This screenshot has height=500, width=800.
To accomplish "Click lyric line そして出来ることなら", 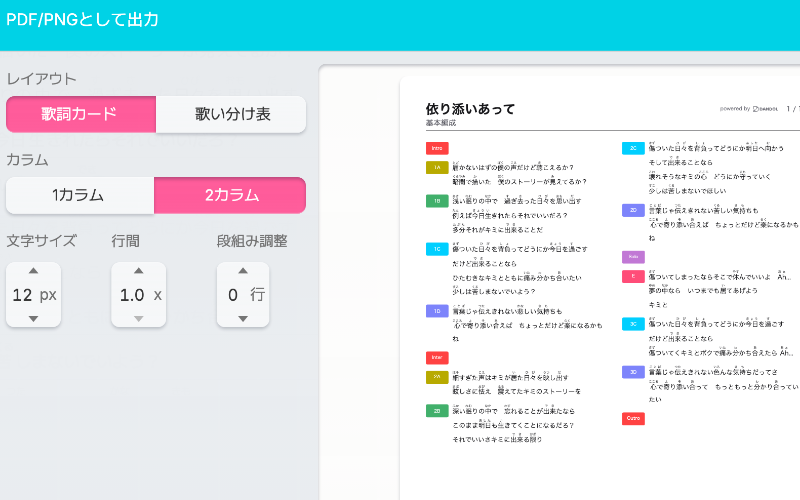I will click(x=681, y=162).
